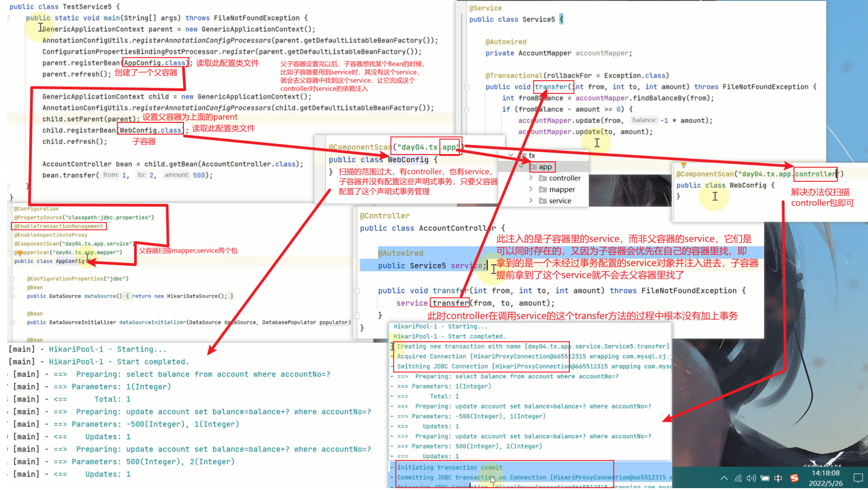
Task: Open the taskbar clock and date
Action: pos(825,478)
